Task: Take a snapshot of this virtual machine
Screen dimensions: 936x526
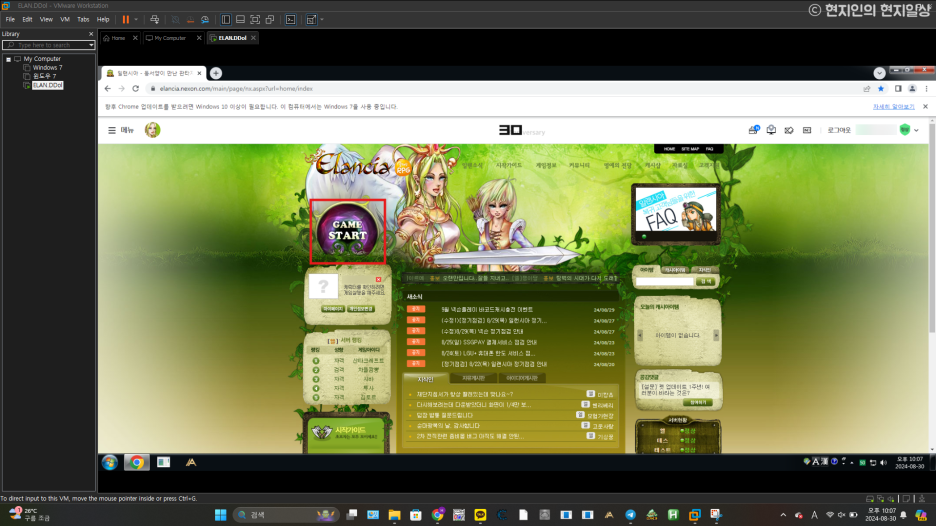Action: 176,20
